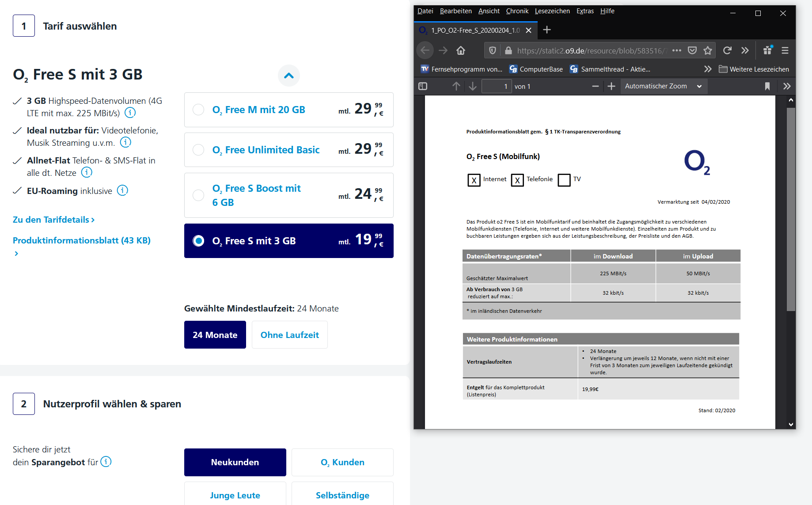Show info on 3 GB Highspeed-Datenvolumen
Screen dimensions: 812x505
coord(130,113)
